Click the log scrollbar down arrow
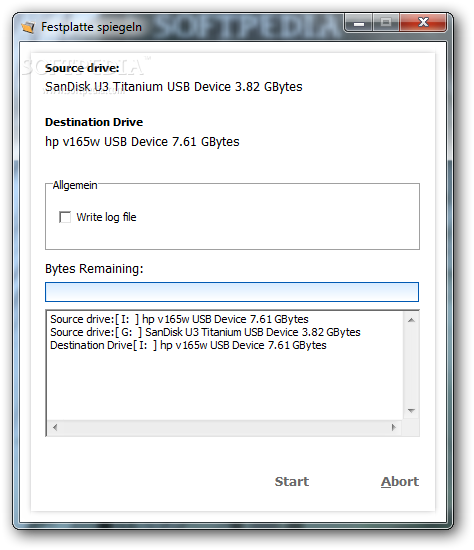474x550 pixels. [x=411, y=411]
